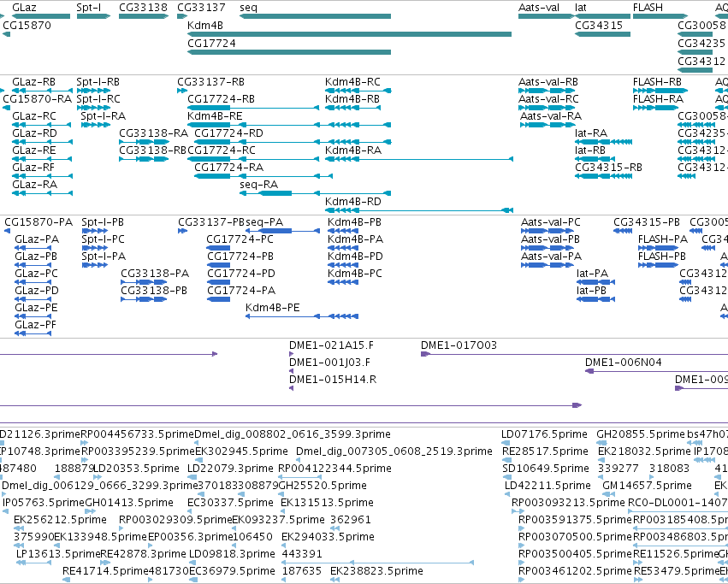Image resolution: width=728 pixels, height=584 pixels.
Task: Click EST GH20855.5prime
Action: point(601,443)
